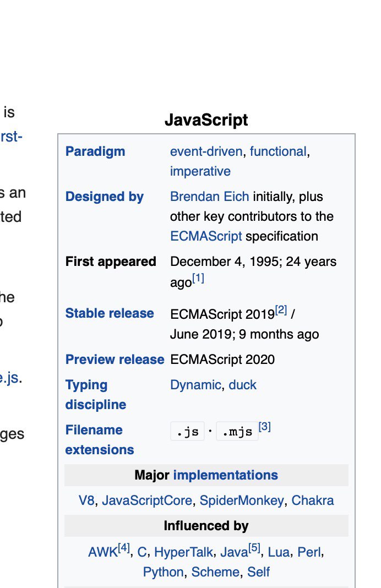Visit the Brendan Eich page
This screenshot has height=588, width=381.
[x=210, y=197]
